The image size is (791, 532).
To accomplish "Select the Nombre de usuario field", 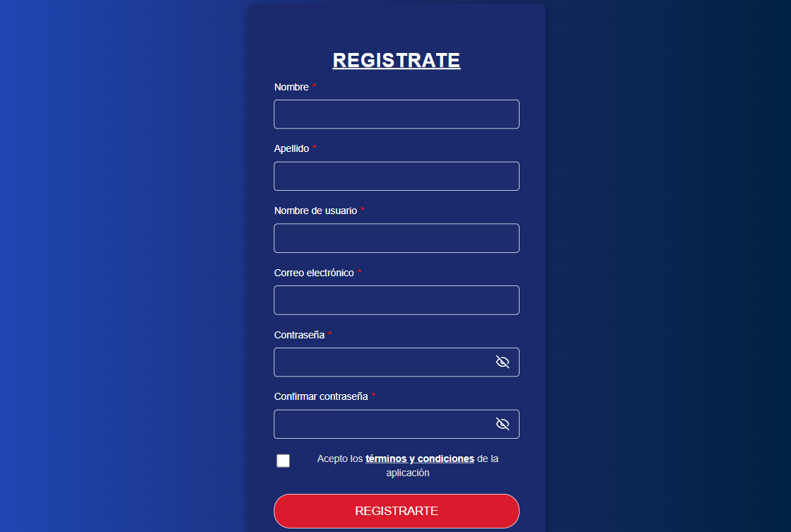I will tap(396, 238).
